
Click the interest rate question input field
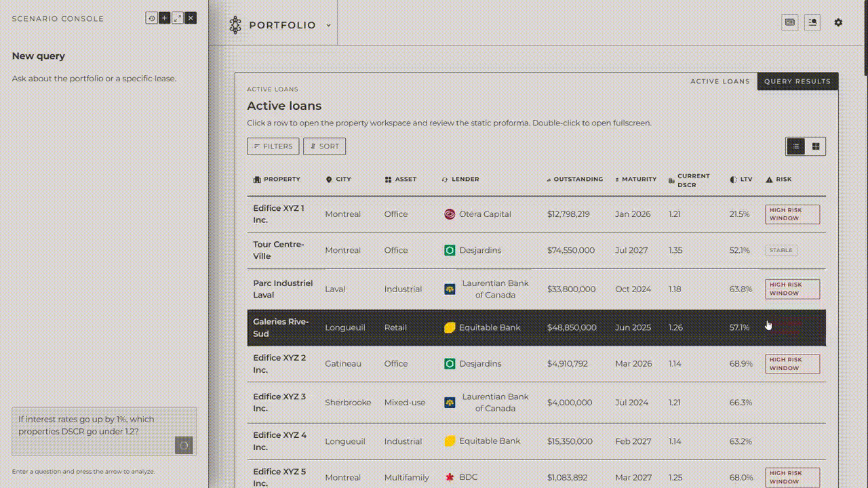point(95,426)
